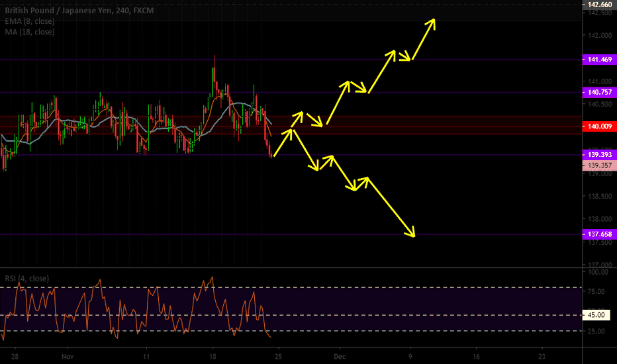Click the highest candle wick peak near 141.5
The width and height of the screenshot is (617, 364).
tap(214, 57)
